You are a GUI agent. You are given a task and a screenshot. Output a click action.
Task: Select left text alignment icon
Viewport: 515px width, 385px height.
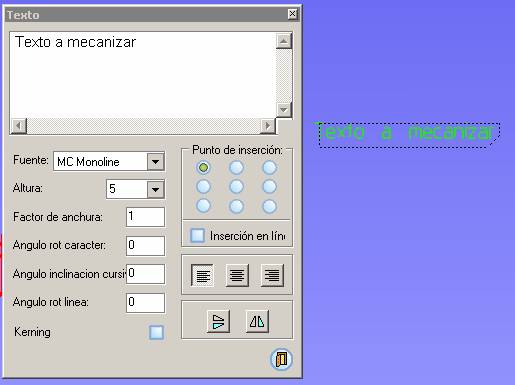(203, 275)
